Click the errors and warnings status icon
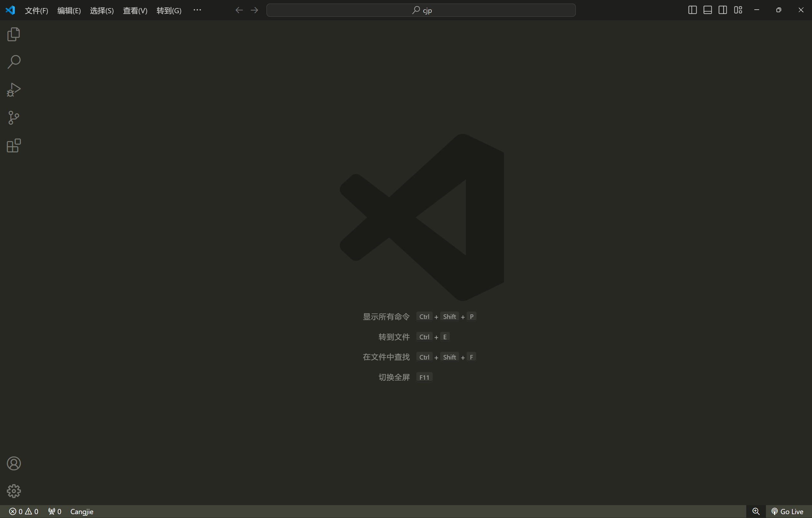812x518 pixels. click(24, 511)
